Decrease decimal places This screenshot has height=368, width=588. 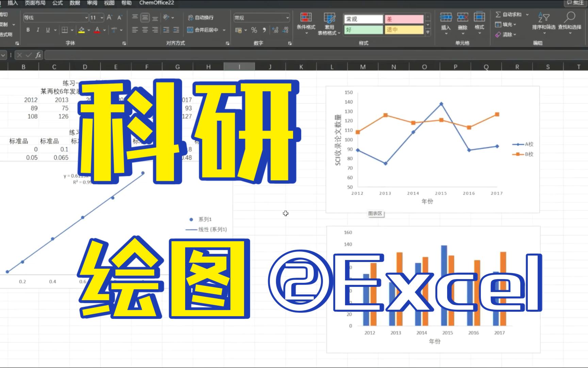coord(286,30)
